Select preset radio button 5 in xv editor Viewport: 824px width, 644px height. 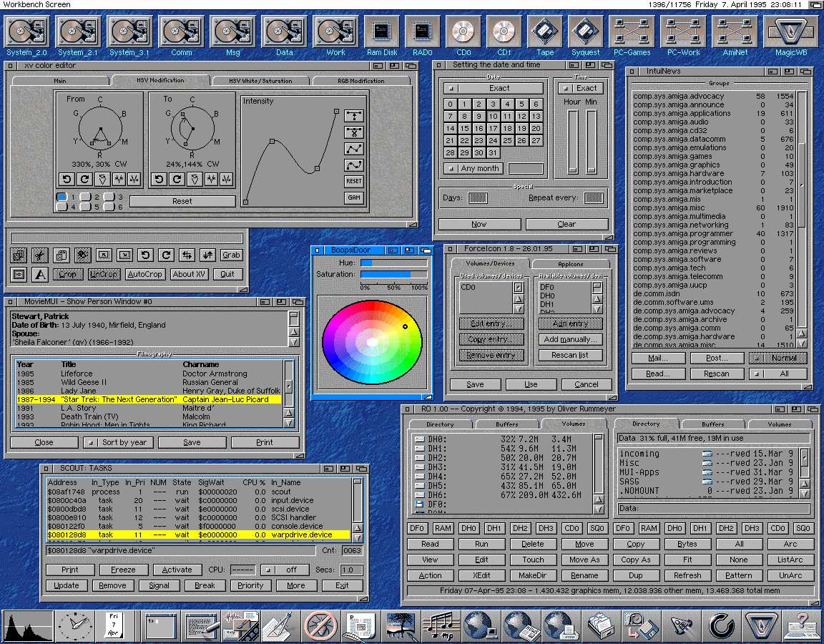click(x=84, y=207)
